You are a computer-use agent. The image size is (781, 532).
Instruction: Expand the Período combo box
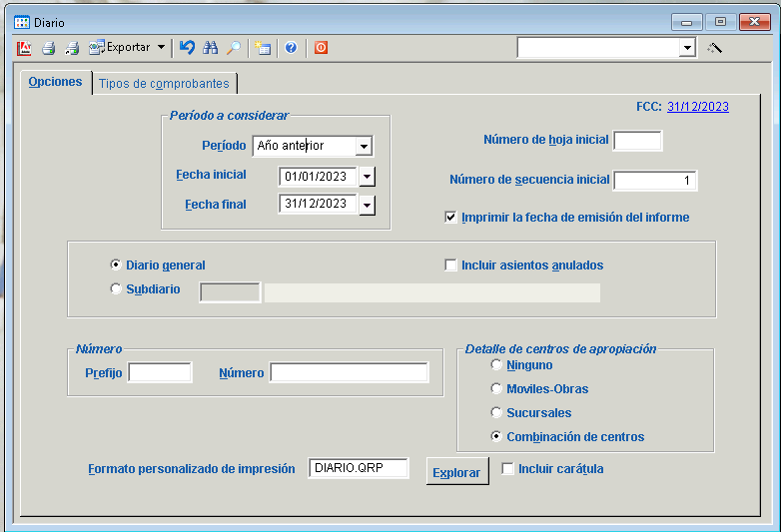click(x=364, y=147)
